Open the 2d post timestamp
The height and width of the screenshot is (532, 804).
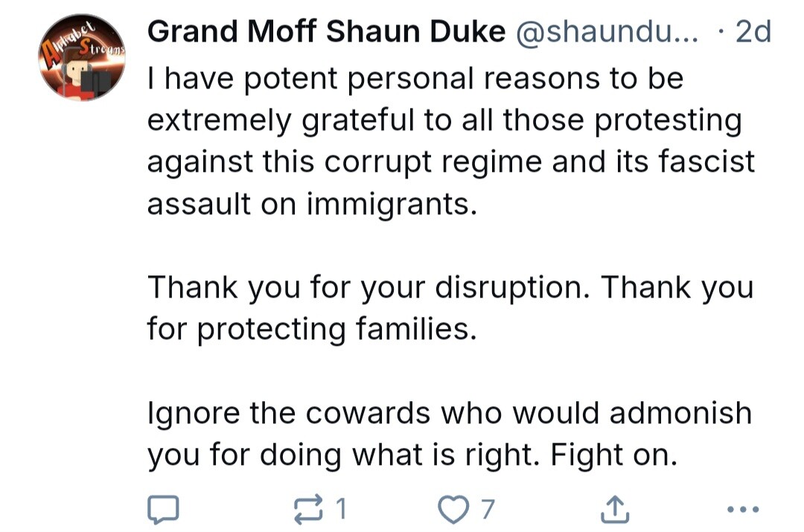[753, 32]
